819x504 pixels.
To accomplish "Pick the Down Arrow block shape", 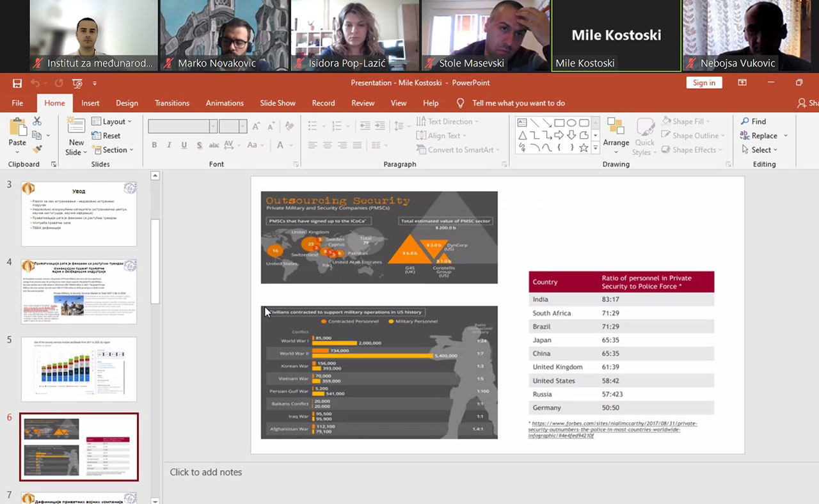I will 571,135.
